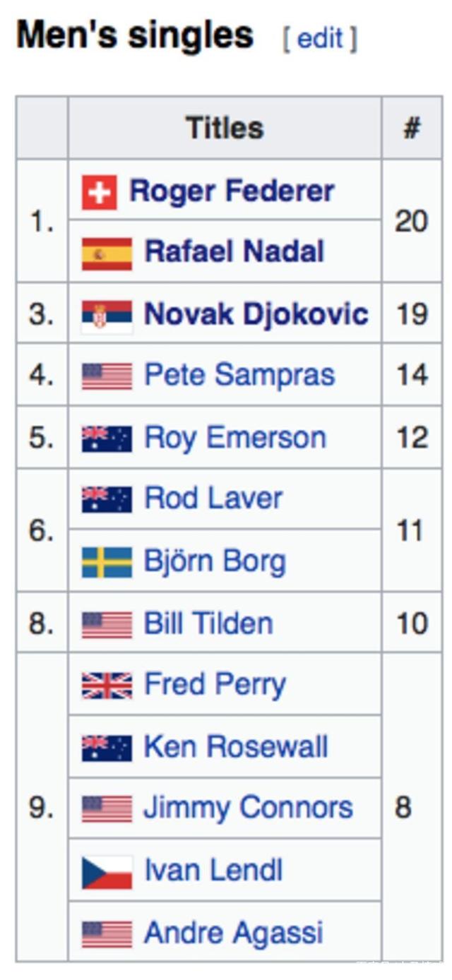
Task: Click the Australian flag beside Rod Laver
Action: coord(107,500)
